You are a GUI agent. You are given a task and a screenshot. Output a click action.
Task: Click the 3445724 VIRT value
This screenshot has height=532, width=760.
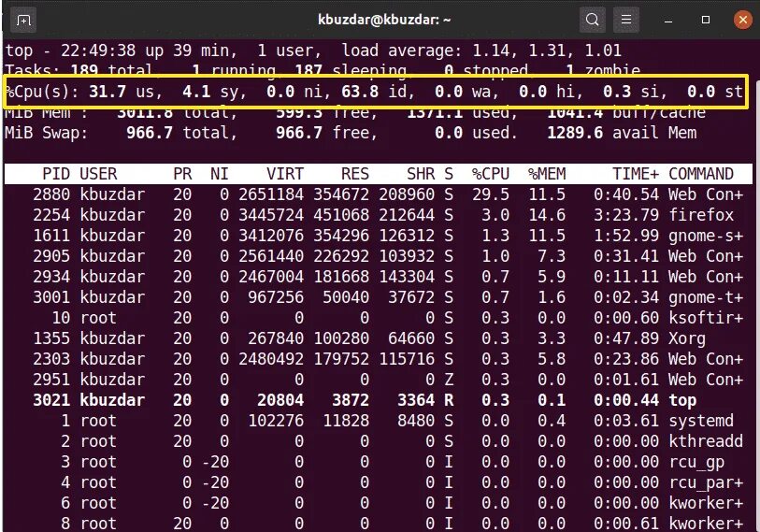[x=271, y=215]
